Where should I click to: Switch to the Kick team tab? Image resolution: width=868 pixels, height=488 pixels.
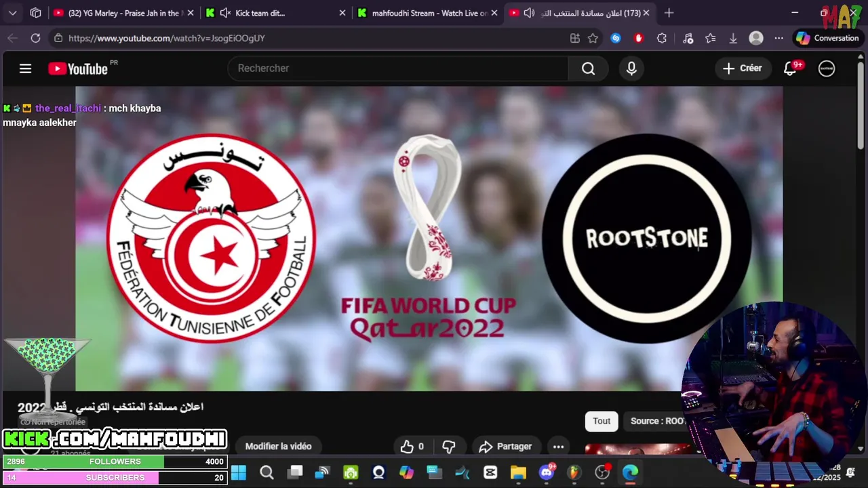(x=276, y=13)
